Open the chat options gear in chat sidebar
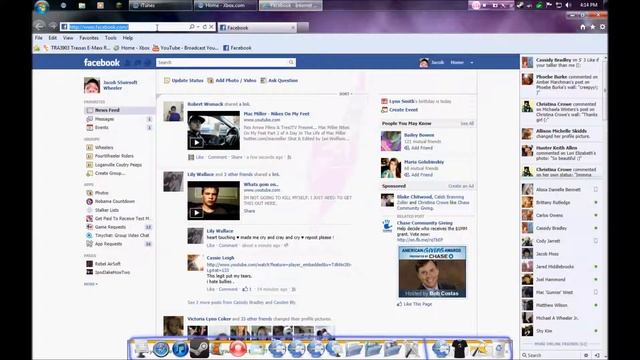This screenshot has height=360, width=640. (x=586, y=355)
